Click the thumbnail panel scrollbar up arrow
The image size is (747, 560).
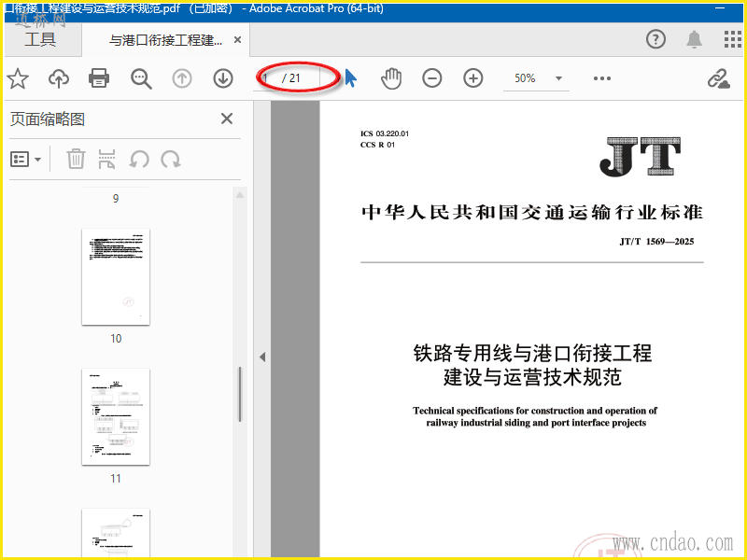click(x=240, y=195)
